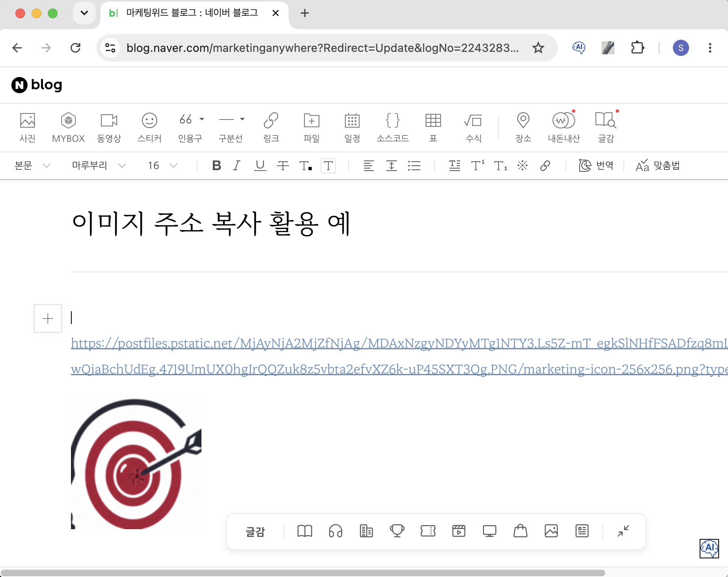
Task: Insert a schedule with 일정 icon
Action: coord(352,127)
